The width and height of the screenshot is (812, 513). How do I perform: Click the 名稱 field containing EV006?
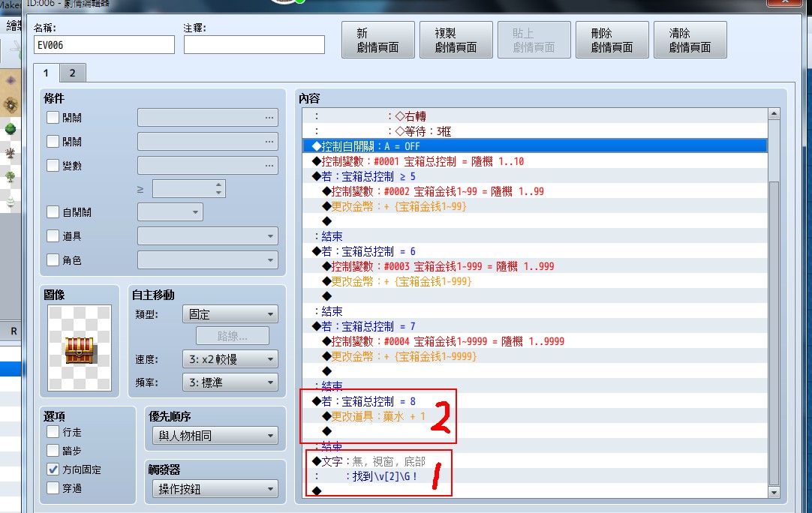[104, 45]
